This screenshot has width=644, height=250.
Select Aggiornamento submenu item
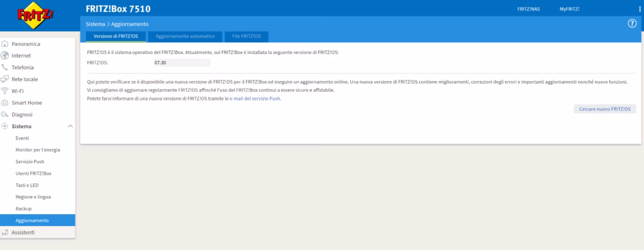[37, 220]
